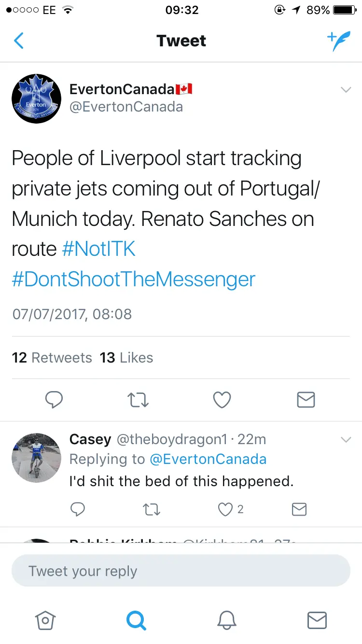Expand options chevron on Casey's reply
The image size is (362, 644).
pyautogui.click(x=346, y=440)
